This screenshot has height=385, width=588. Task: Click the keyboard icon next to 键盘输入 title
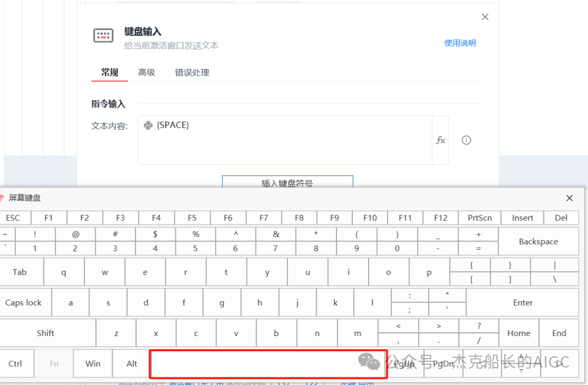pyautogui.click(x=103, y=35)
